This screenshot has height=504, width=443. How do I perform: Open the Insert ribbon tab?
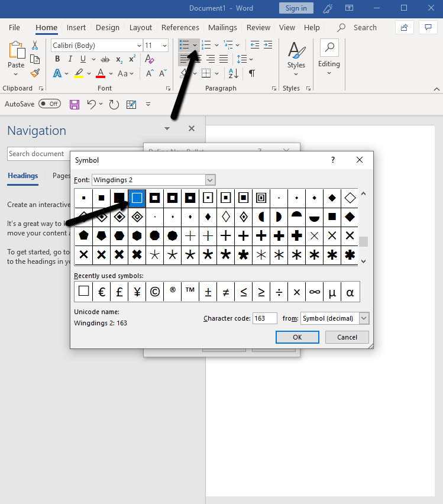click(76, 28)
